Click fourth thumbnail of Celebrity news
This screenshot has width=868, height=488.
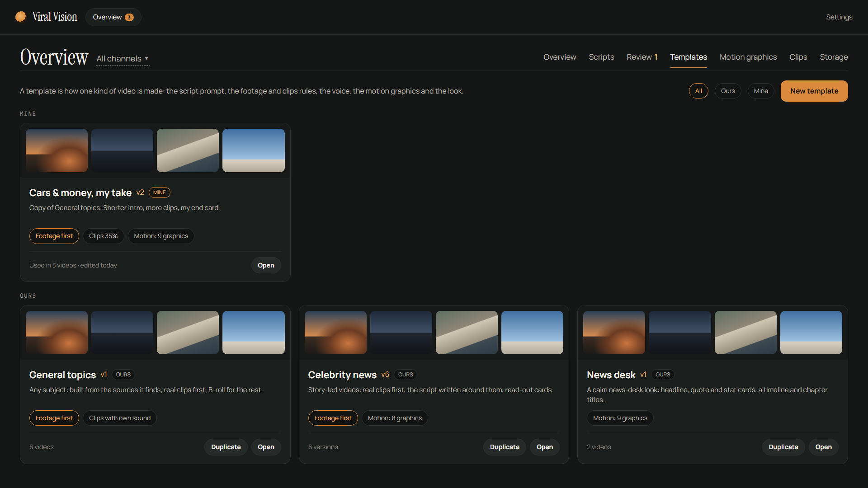click(532, 333)
